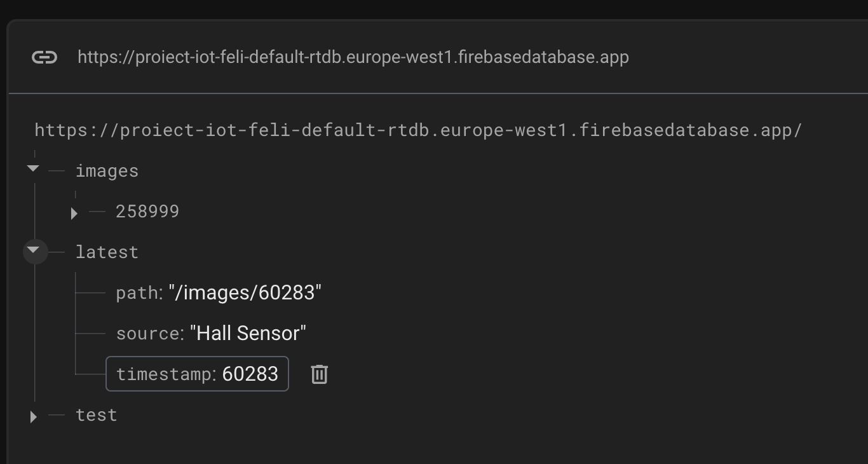Click the collapse triangle on the images node
The height and width of the screenshot is (464, 868).
point(32,169)
